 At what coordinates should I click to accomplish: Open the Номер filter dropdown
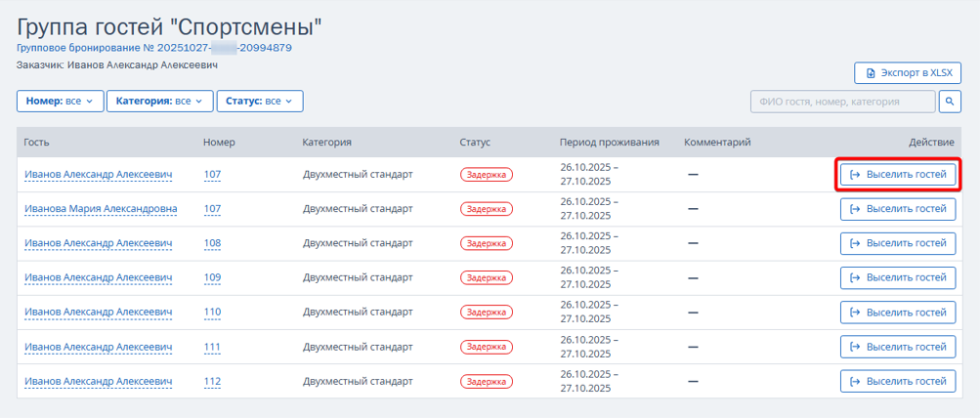click(x=59, y=101)
